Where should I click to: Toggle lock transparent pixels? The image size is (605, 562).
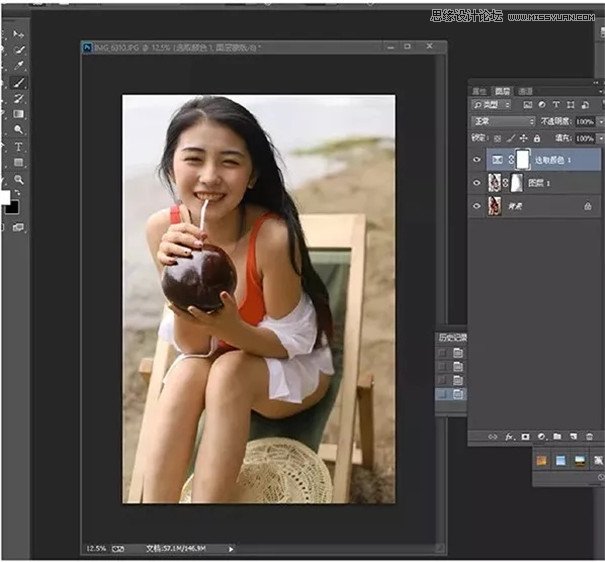click(x=498, y=138)
